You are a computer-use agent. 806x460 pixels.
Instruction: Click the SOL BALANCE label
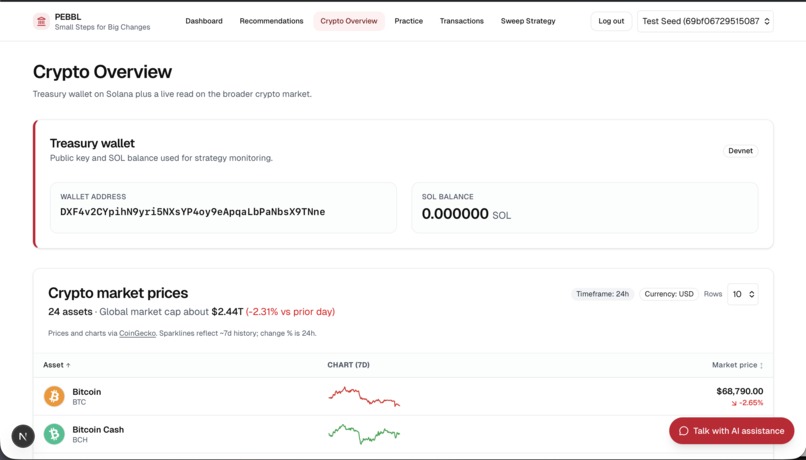[448, 196]
